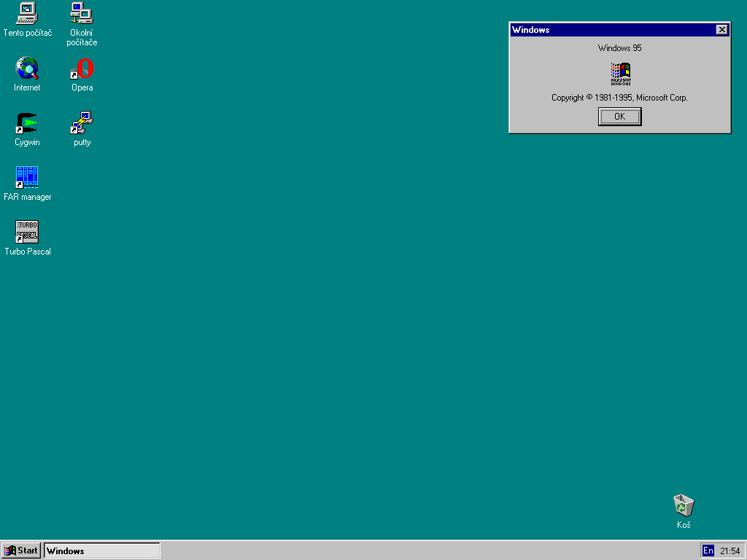Select the Cygwin shortcut icon
The height and width of the screenshot is (560, 747).
tap(27, 123)
